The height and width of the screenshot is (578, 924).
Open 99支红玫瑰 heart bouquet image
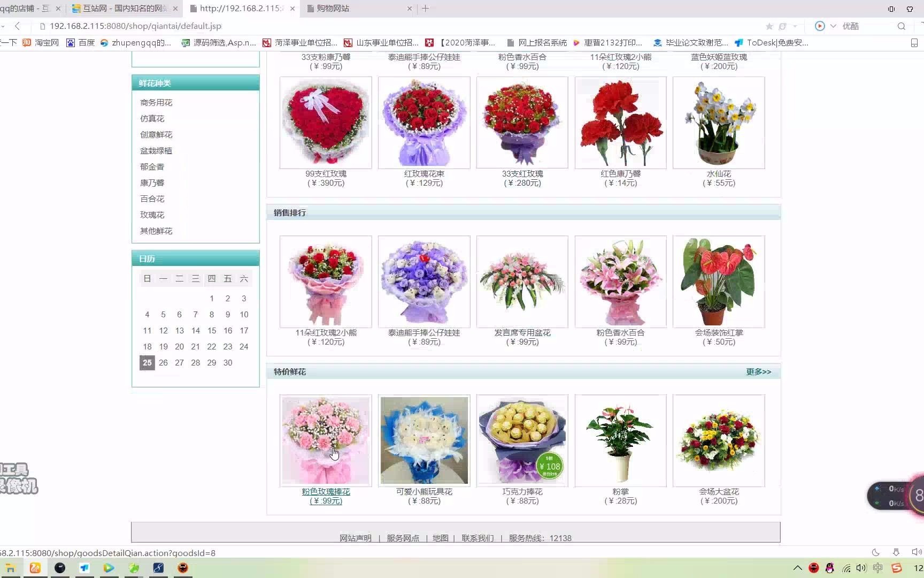point(326,123)
